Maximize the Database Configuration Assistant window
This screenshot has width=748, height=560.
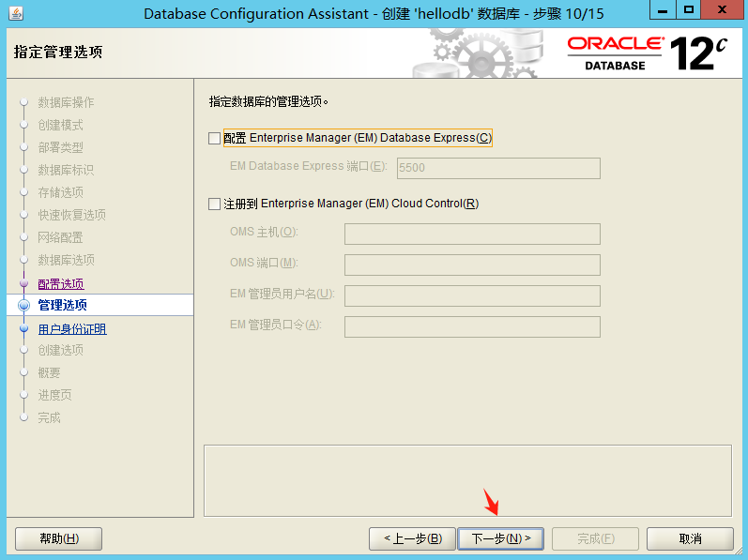coord(688,10)
